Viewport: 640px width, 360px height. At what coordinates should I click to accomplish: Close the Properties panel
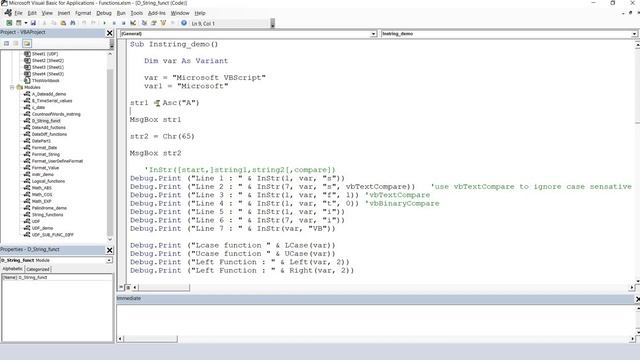tap(109, 250)
